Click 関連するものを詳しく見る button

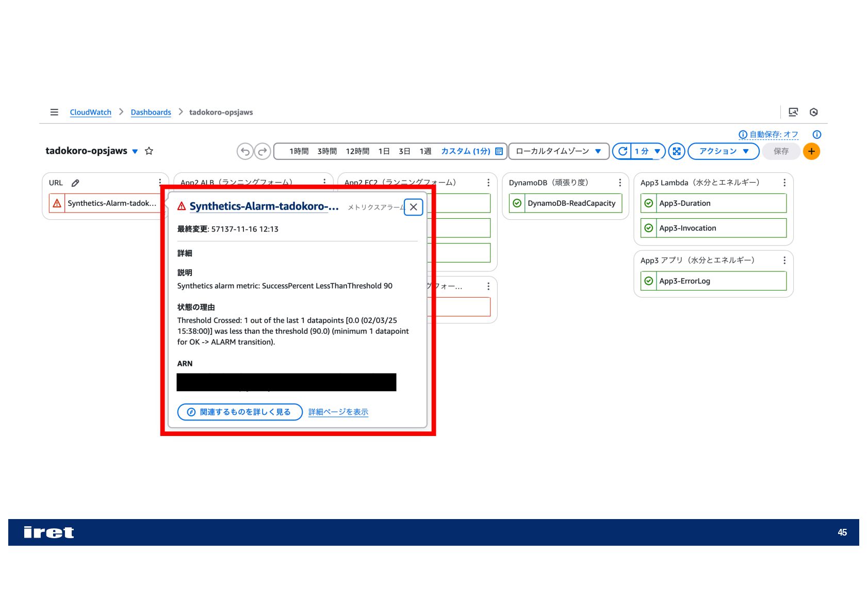pyautogui.click(x=240, y=412)
